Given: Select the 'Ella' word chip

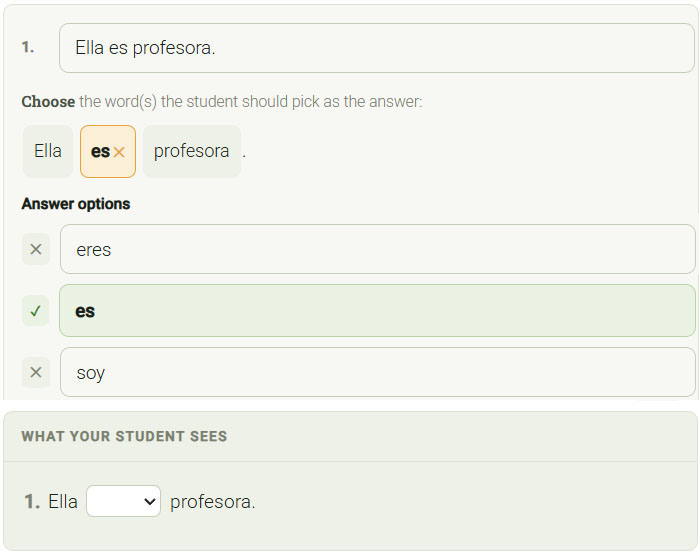Looking at the screenshot, I should (x=48, y=151).
